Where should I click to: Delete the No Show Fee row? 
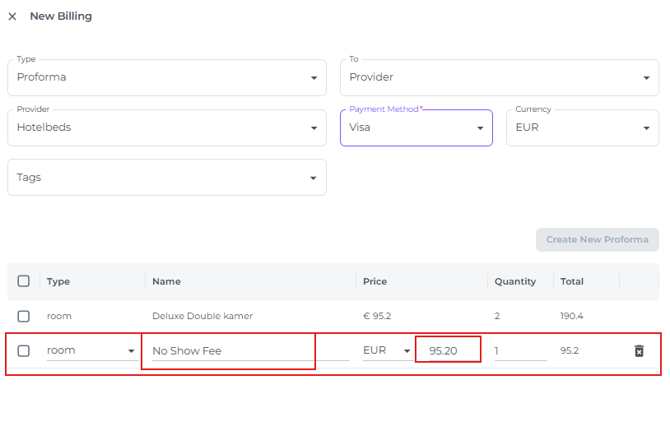pyautogui.click(x=639, y=351)
